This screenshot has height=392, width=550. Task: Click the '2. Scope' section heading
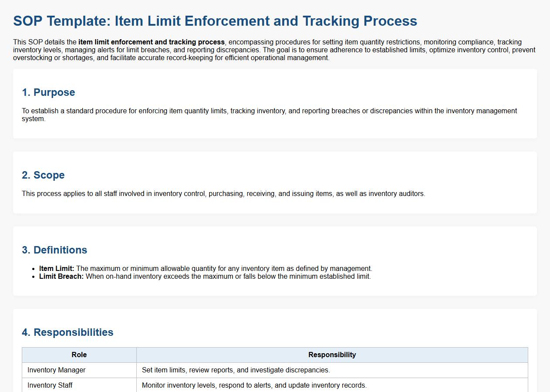[43, 175]
